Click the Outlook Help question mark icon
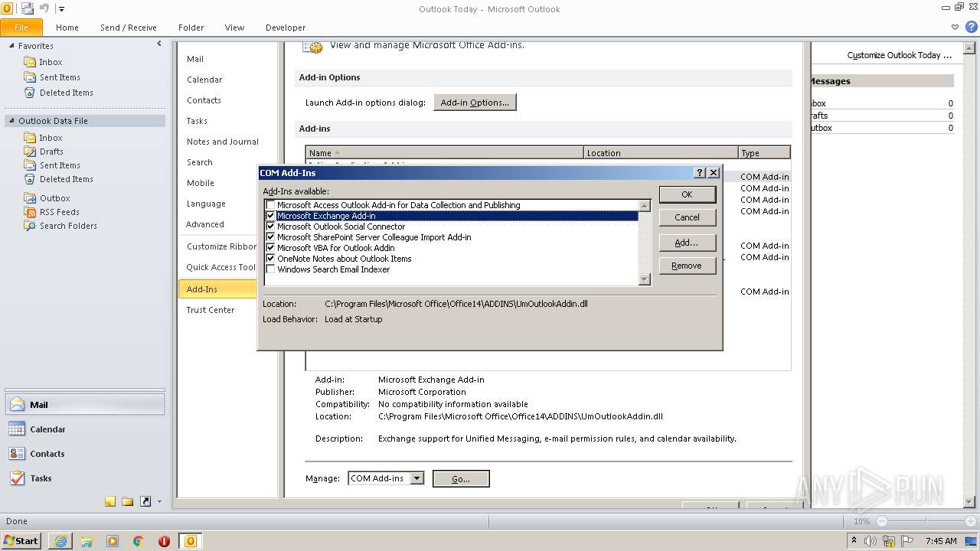Image resolution: width=980 pixels, height=551 pixels. click(x=971, y=27)
